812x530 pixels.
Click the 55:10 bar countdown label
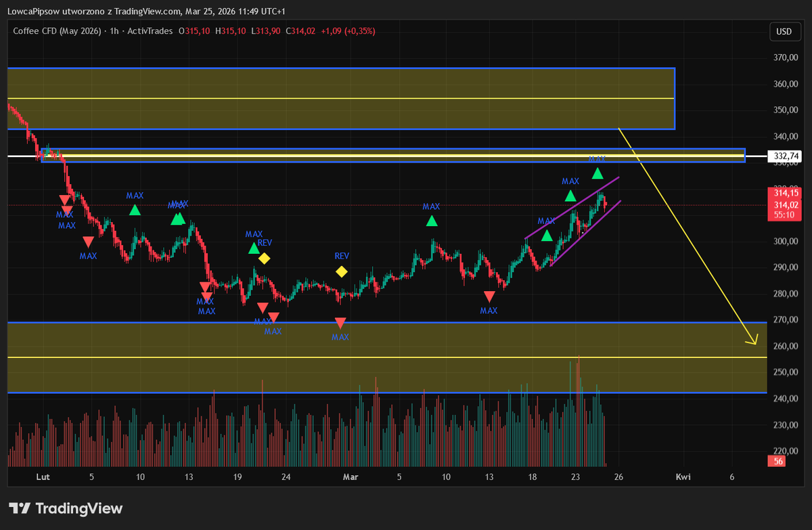785,215
